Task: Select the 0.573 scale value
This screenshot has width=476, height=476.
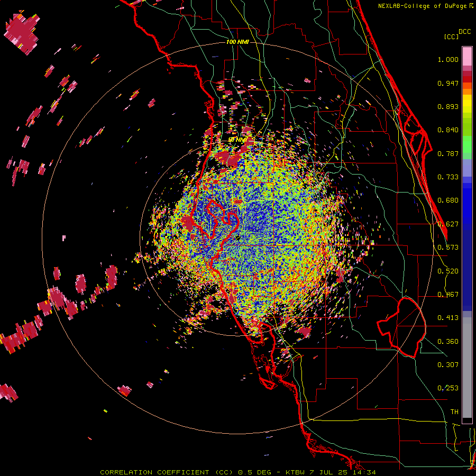Action: pyautogui.click(x=448, y=248)
